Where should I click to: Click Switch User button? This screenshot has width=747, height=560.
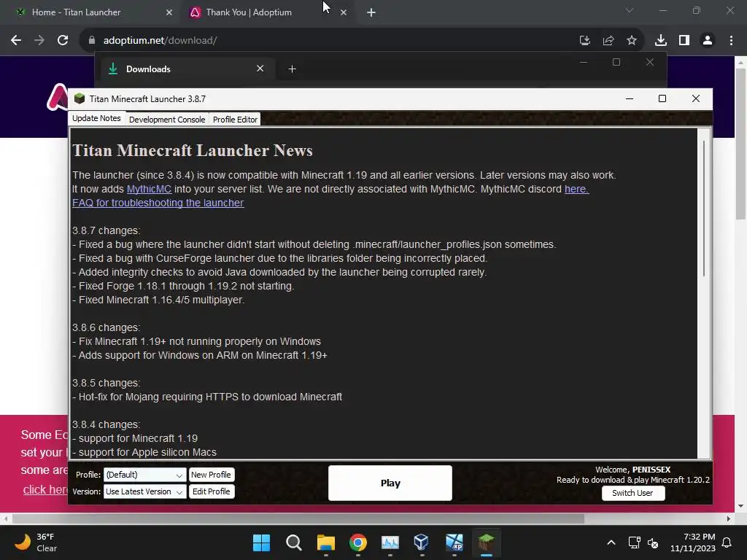[x=632, y=493]
